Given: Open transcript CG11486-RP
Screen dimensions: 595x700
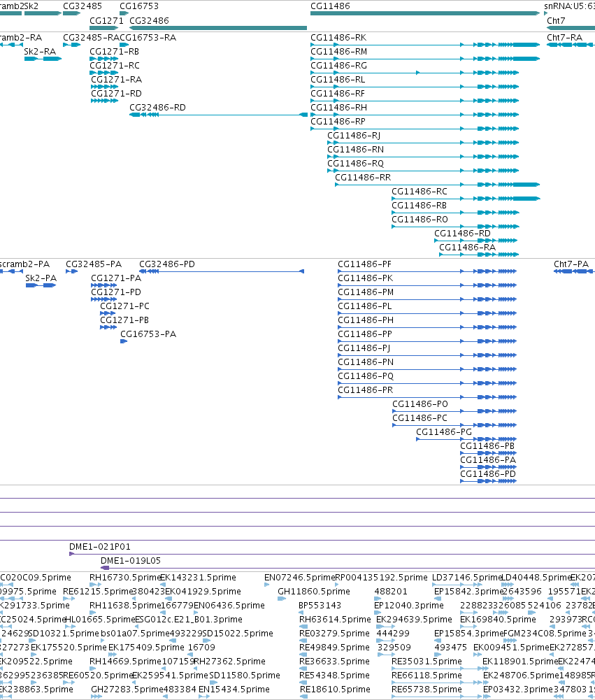Looking at the screenshot, I should pyautogui.click(x=338, y=122).
